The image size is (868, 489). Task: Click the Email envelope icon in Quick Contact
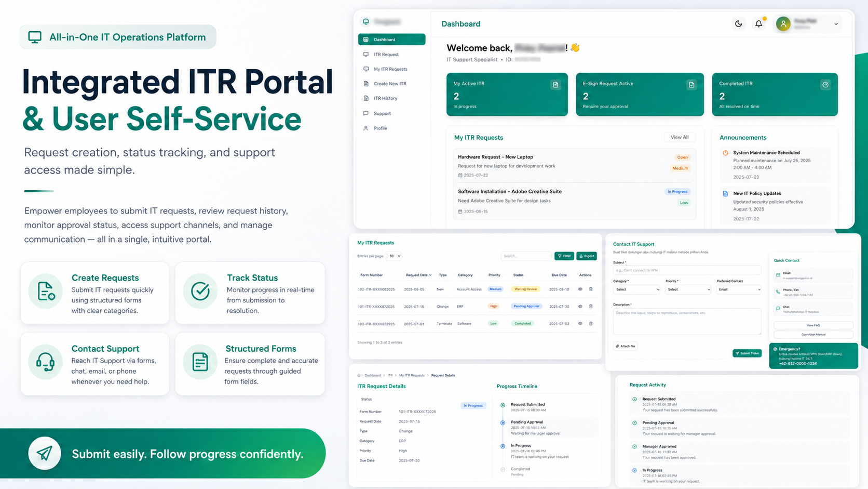(778, 275)
